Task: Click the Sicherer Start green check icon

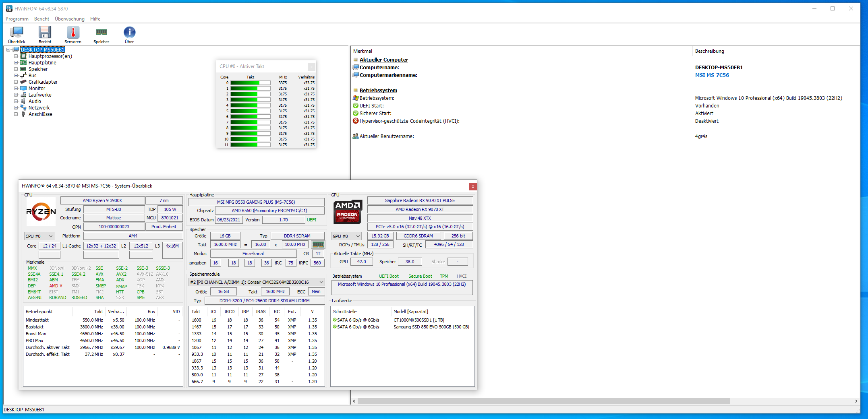Action: [x=356, y=114]
